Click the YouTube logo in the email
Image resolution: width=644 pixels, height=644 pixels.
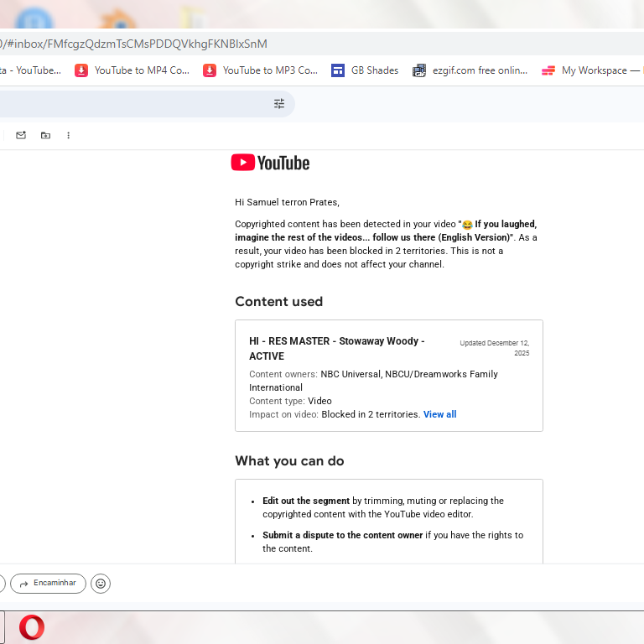tap(270, 163)
